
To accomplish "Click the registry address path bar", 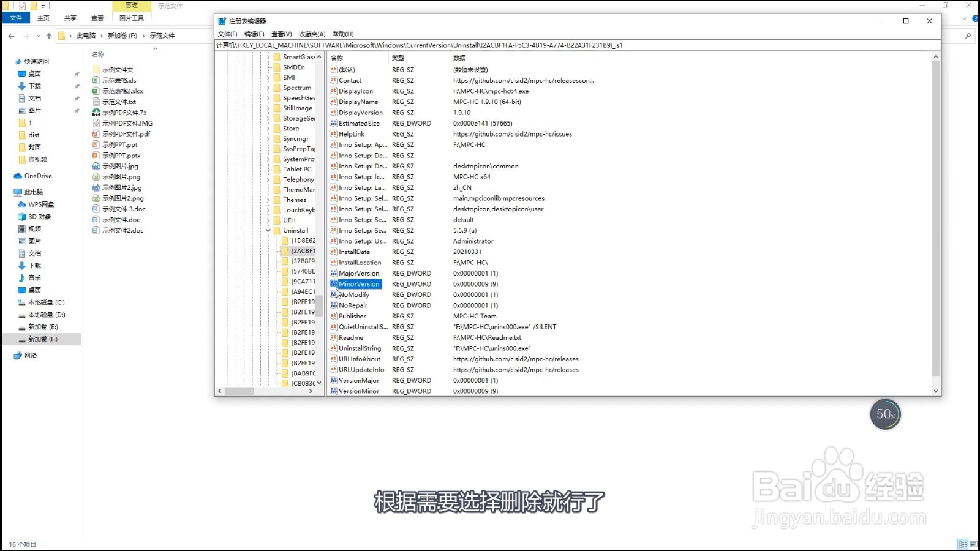I will click(578, 45).
